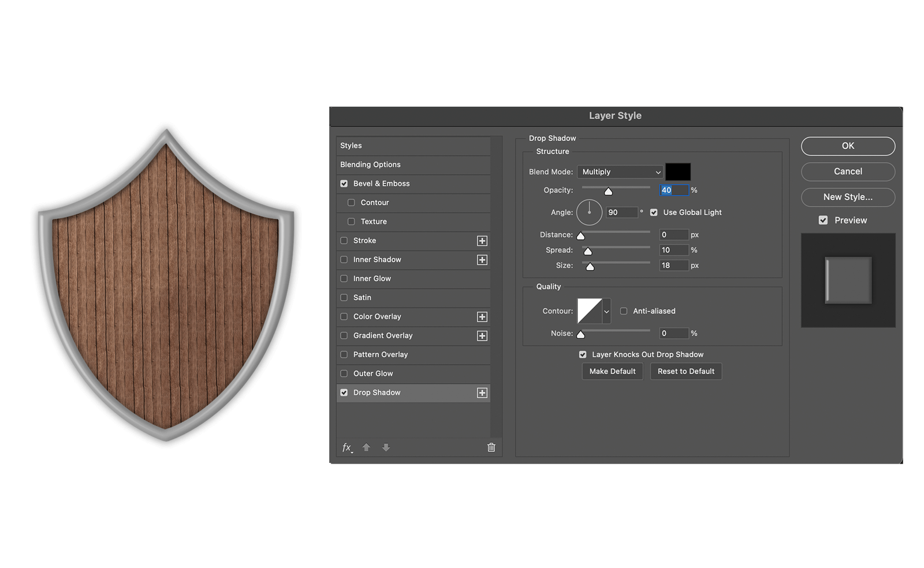Click the Noise percent input field

674,334
